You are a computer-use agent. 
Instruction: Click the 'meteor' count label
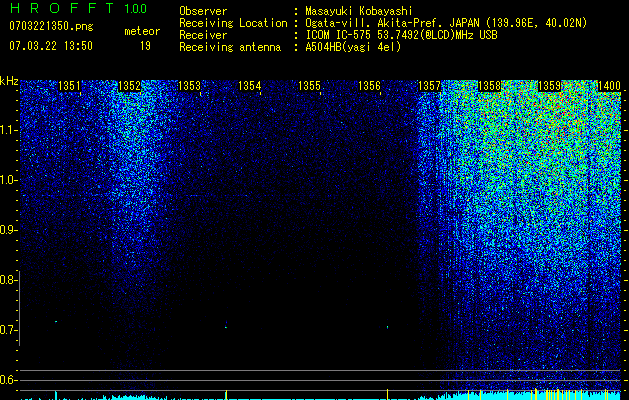point(142,31)
